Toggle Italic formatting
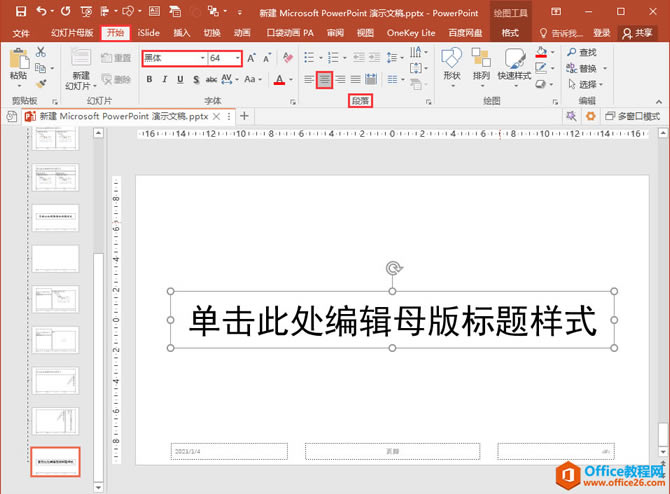Image resolution: width=670 pixels, height=494 pixels. [165, 79]
